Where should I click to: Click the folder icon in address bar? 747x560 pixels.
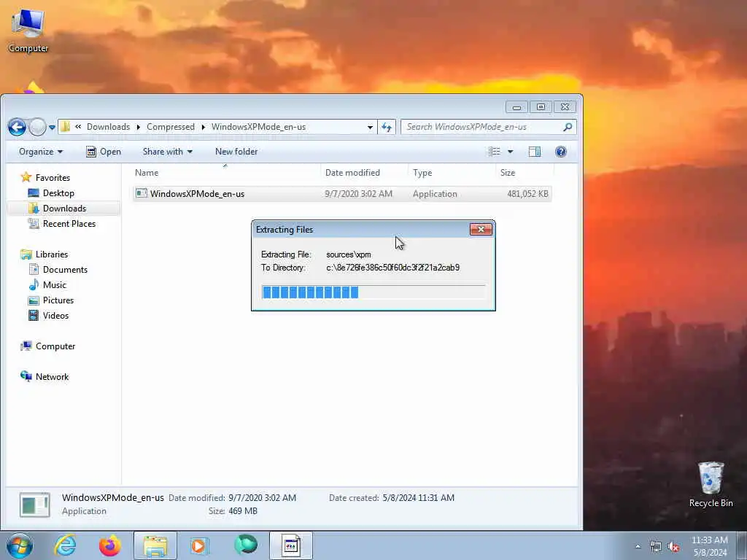(66, 127)
